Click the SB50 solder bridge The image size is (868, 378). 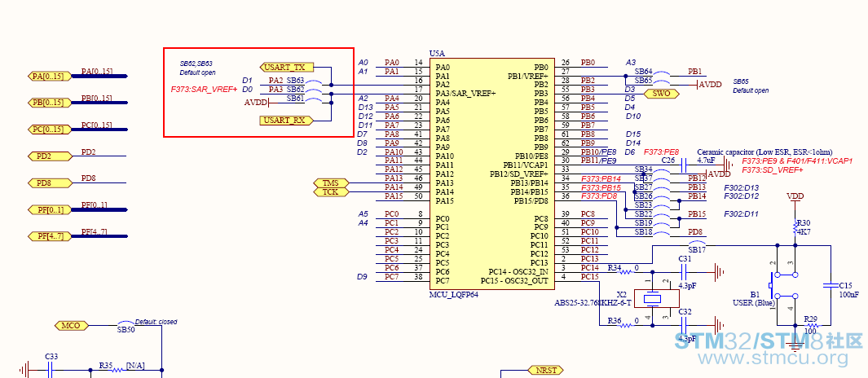127,323
